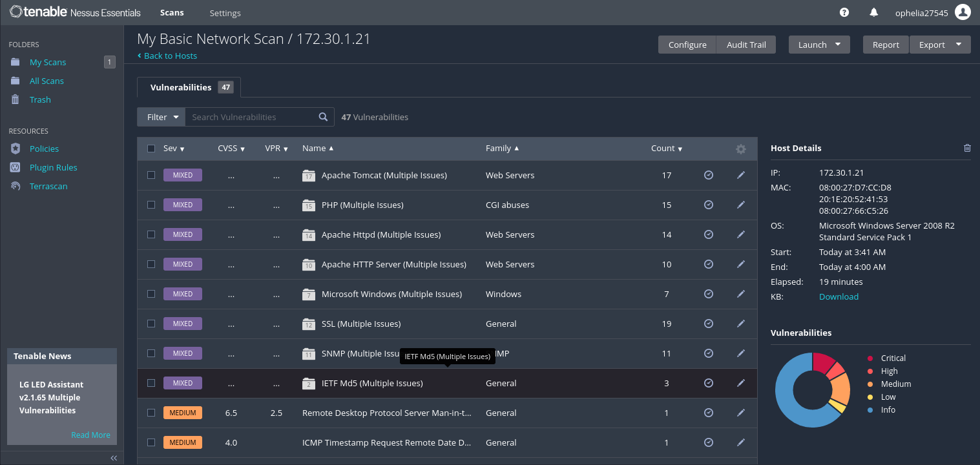Modify the SSL (Multiple Issues) finding
Viewport: 980px width, 465px height.
[741, 324]
